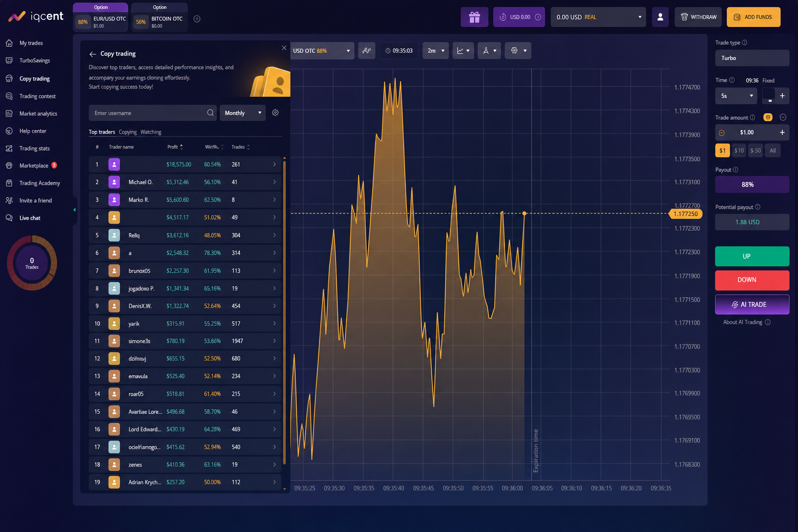Open Trading contest in sidebar
The height and width of the screenshot is (532, 798).
point(37,96)
